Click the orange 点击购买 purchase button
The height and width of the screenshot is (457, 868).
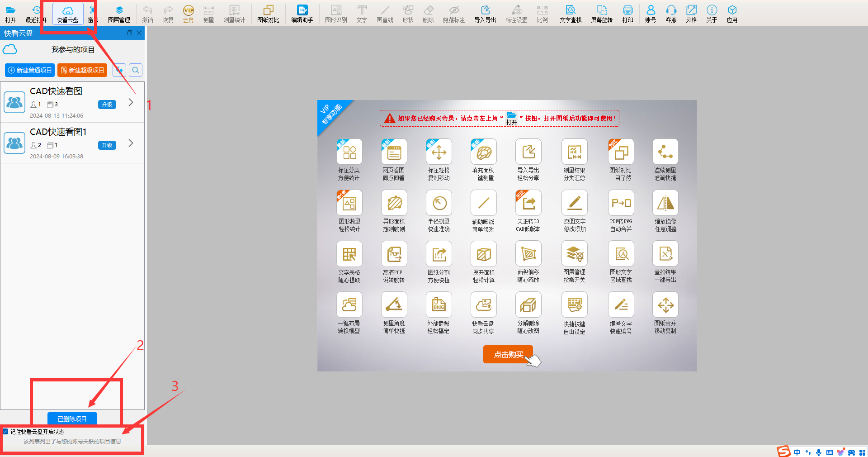[508, 354]
